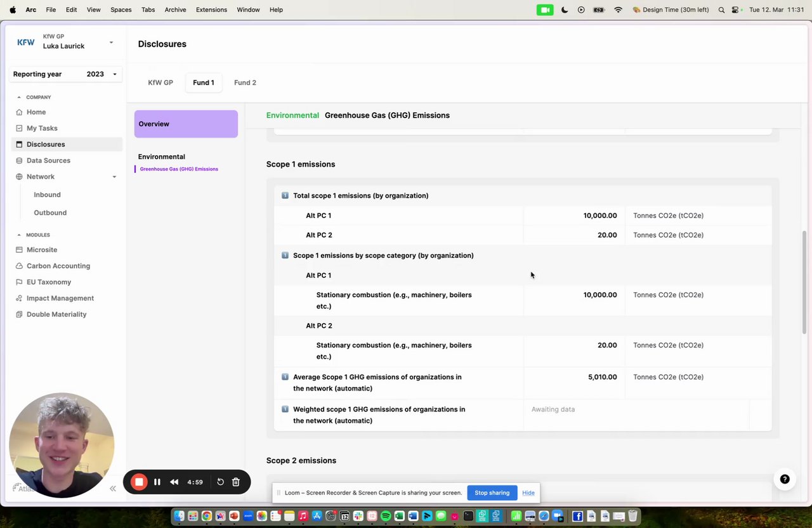Open the Apple menu
This screenshot has height=528, width=812.
tap(12, 10)
